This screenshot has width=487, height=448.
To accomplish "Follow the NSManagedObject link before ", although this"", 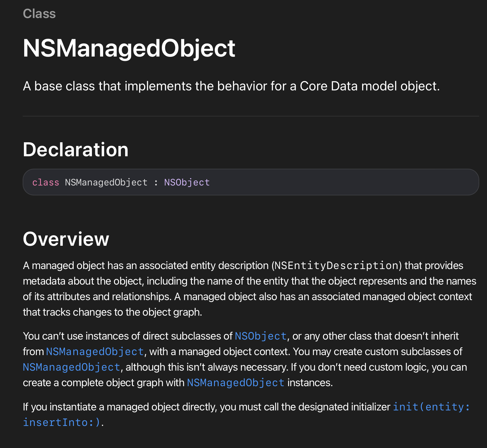I will (x=71, y=367).
